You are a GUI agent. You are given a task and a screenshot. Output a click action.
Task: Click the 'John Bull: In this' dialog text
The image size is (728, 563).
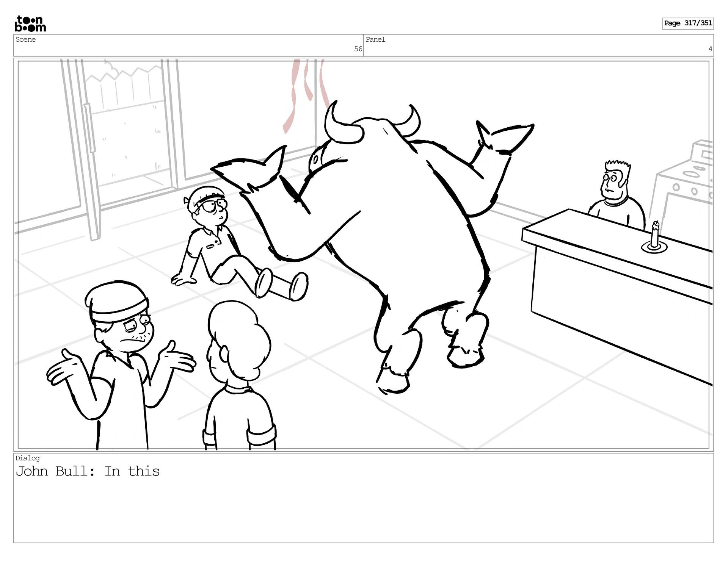88,471
